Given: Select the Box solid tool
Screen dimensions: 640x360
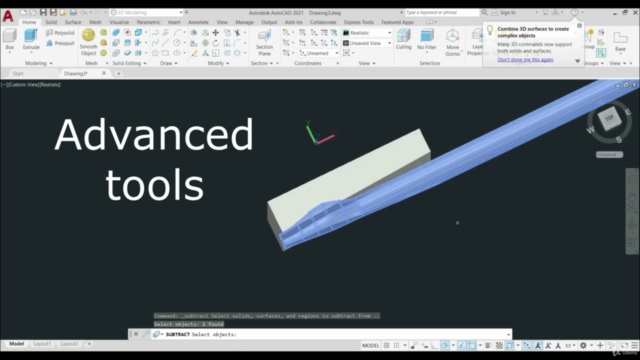Looking at the screenshot, I should pyautogui.click(x=10, y=40).
